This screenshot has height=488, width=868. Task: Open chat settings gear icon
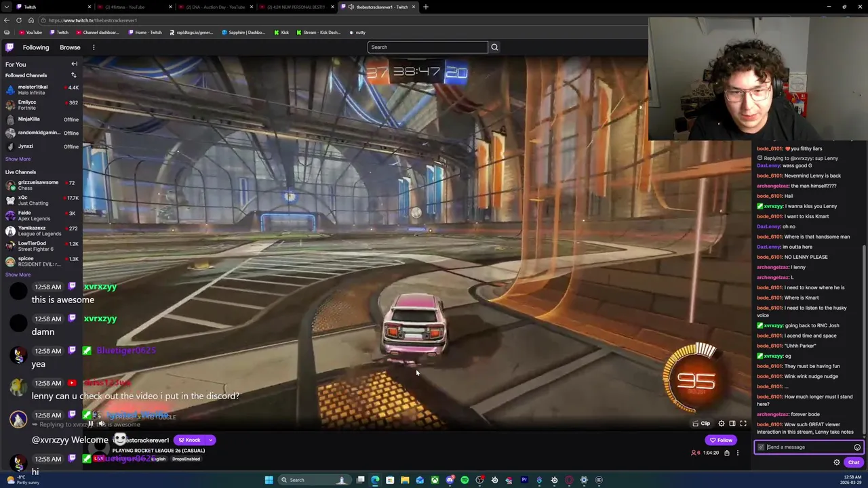tap(837, 462)
